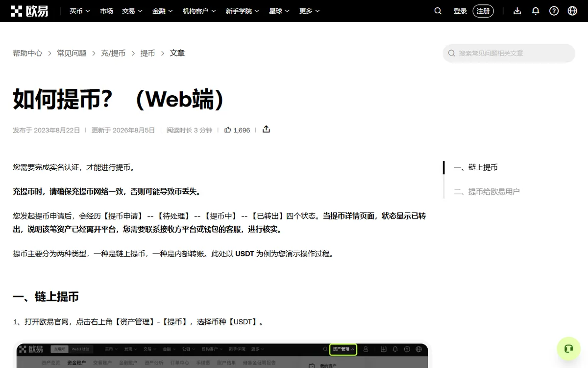Go to 帮助中心 breadcrumb
Image resolution: width=588 pixels, height=368 pixels.
[27, 53]
